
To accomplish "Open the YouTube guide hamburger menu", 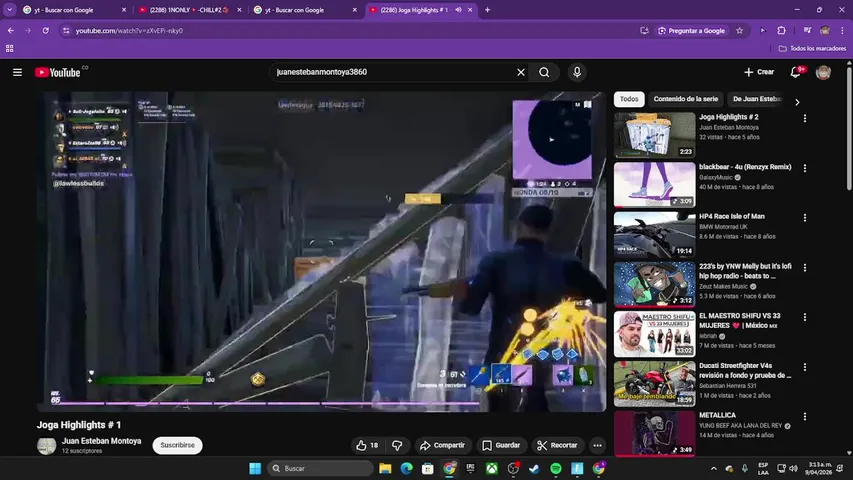I will pyautogui.click(x=17, y=72).
